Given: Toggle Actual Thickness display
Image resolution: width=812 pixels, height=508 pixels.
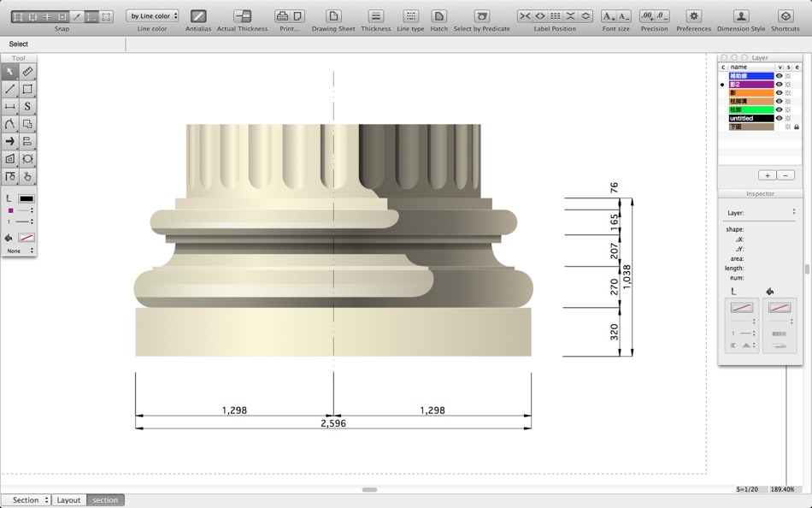Looking at the screenshot, I should (x=243, y=16).
